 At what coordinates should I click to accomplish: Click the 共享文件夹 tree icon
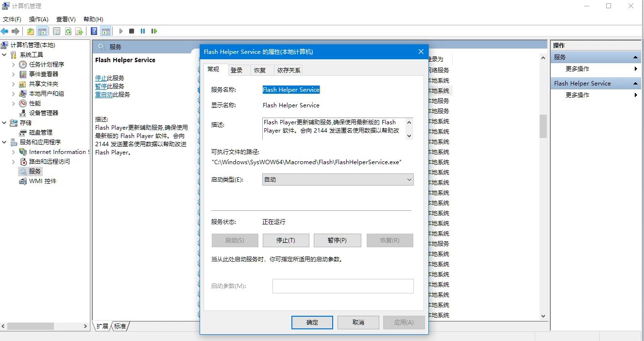23,84
